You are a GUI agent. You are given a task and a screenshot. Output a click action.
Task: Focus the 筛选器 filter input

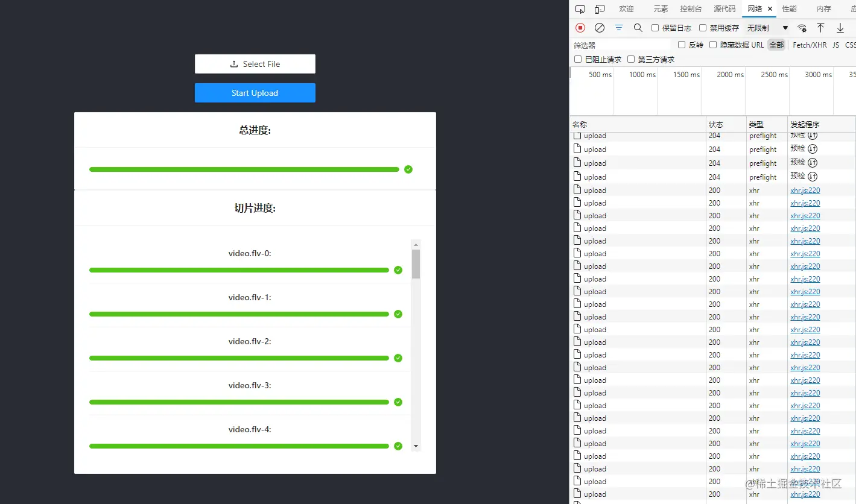tap(621, 45)
